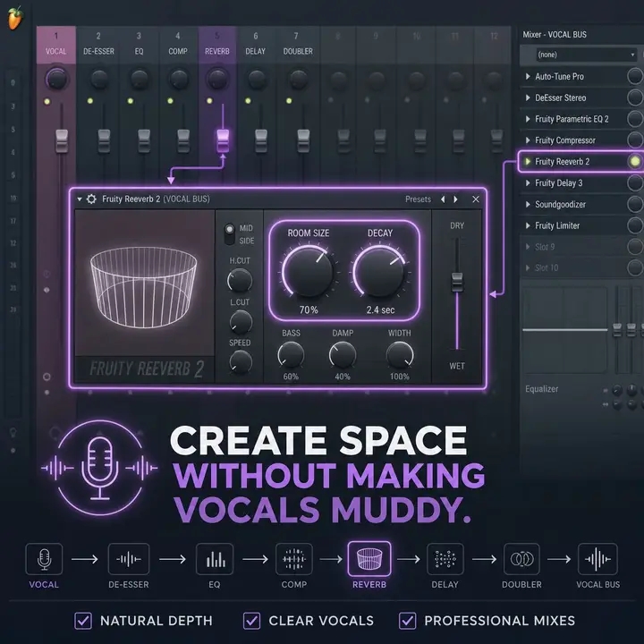Screen dimensions: 644x644
Task: Select the Reverb cup icon in chain
Action: [x=369, y=558]
